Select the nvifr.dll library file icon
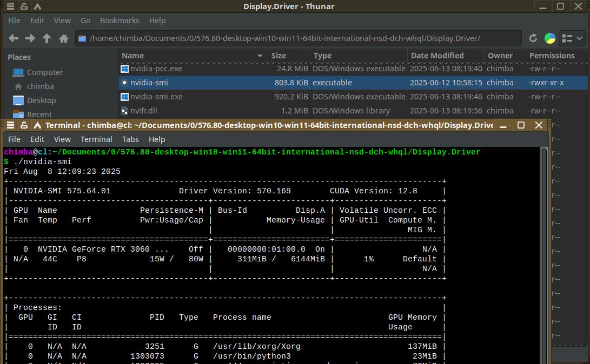The height and width of the screenshot is (364, 590). pyautogui.click(x=124, y=111)
